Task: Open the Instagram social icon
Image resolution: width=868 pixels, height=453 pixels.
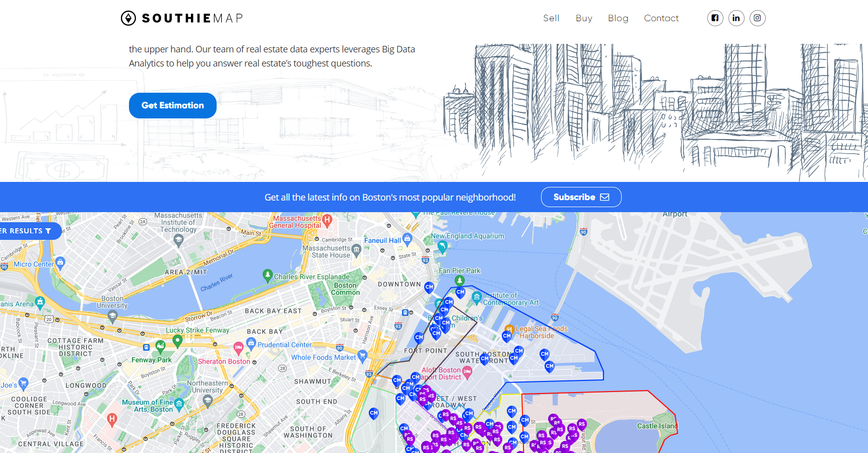Action: [758, 18]
